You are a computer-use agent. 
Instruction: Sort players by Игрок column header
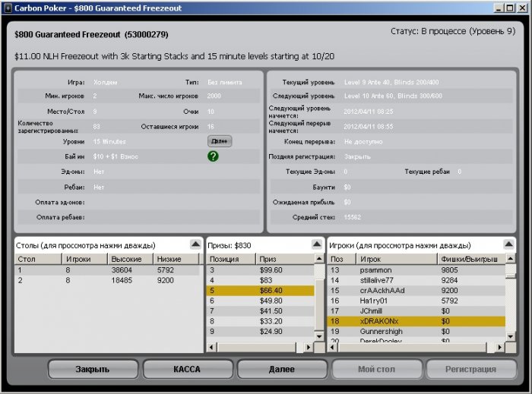(x=396, y=259)
